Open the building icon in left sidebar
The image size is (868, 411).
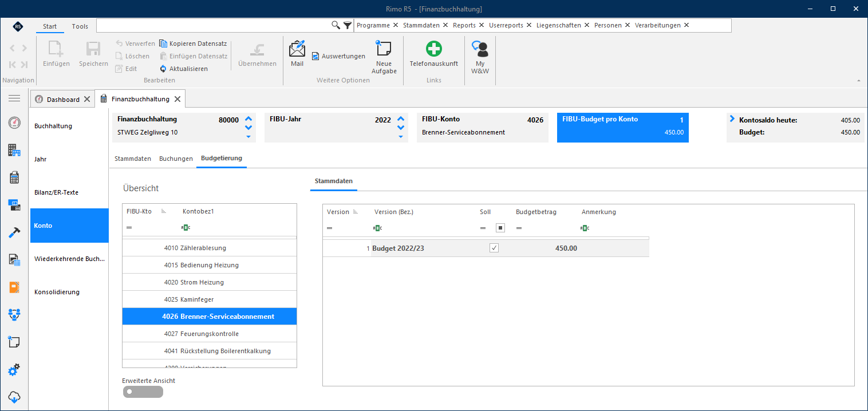(14, 150)
